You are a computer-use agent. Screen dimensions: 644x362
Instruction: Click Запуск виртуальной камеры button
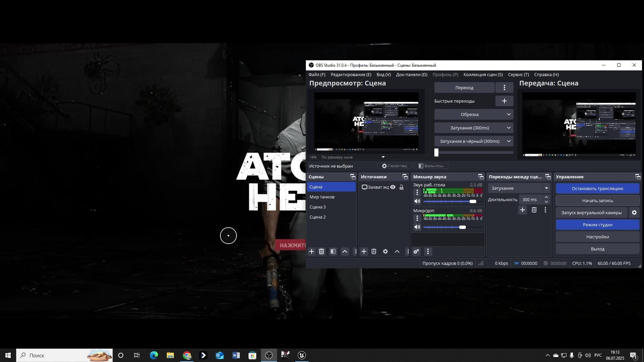coord(591,213)
